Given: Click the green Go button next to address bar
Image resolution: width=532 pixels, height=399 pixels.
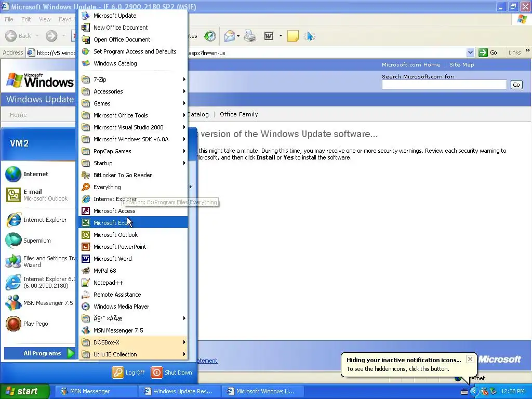Looking at the screenshot, I should click(x=488, y=52).
